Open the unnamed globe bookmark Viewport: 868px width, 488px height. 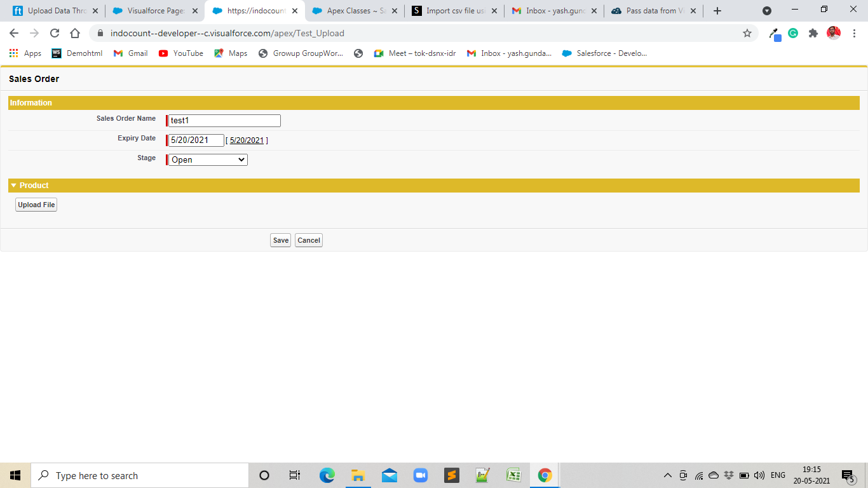tap(358, 53)
